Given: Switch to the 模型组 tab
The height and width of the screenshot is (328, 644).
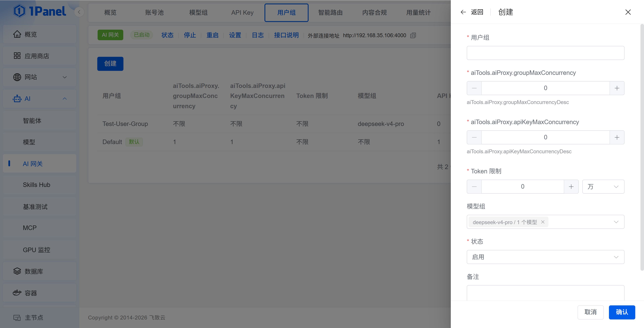Looking at the screenshot, I should pyautogui.click(x=198, y=13).
